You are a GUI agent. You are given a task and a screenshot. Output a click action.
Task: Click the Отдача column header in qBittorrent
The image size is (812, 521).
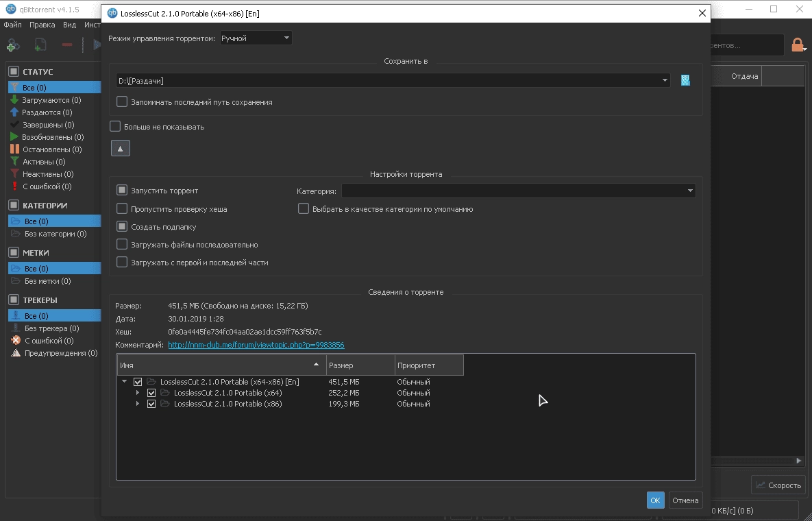click(735, 76)
